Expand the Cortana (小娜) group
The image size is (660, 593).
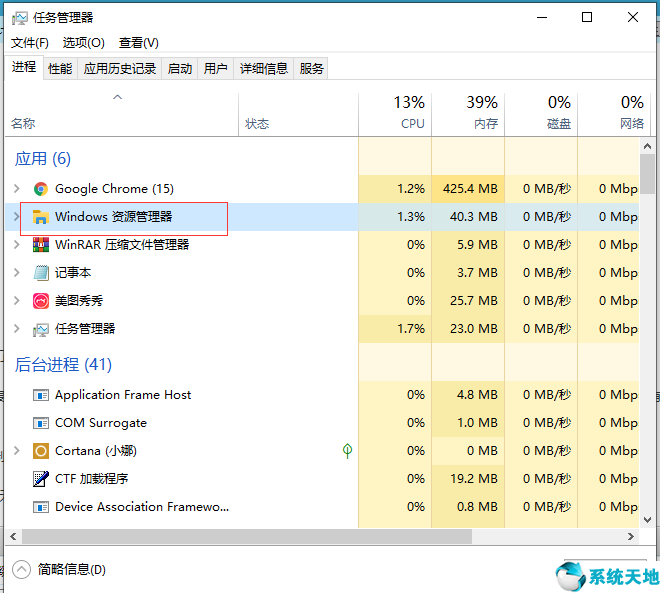pos(16,451)
